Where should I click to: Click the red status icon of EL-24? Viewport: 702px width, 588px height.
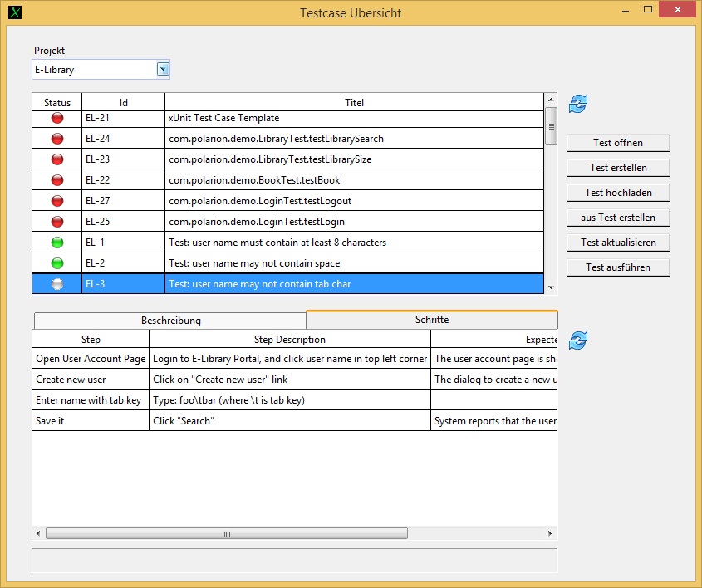[57, 139]
